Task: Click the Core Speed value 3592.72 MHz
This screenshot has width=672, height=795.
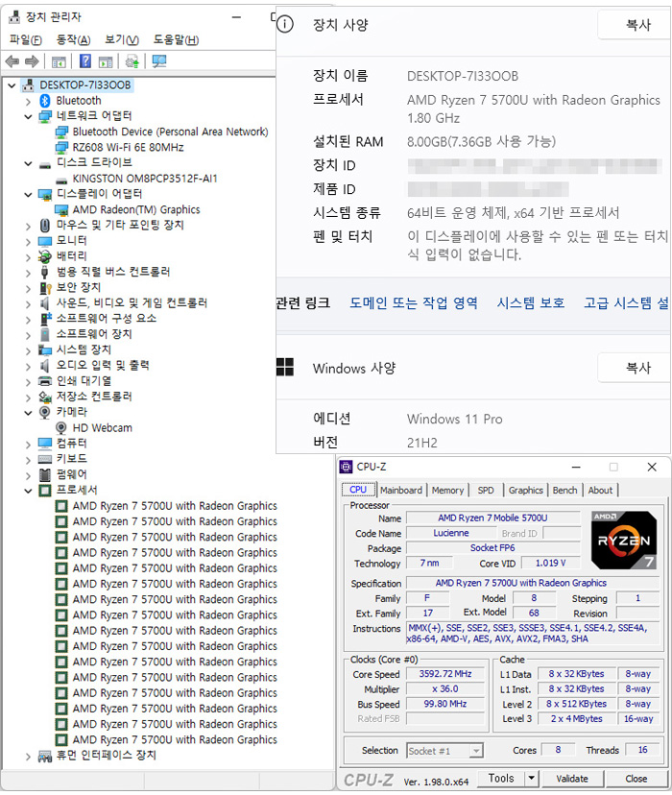Action: (444, 674)
